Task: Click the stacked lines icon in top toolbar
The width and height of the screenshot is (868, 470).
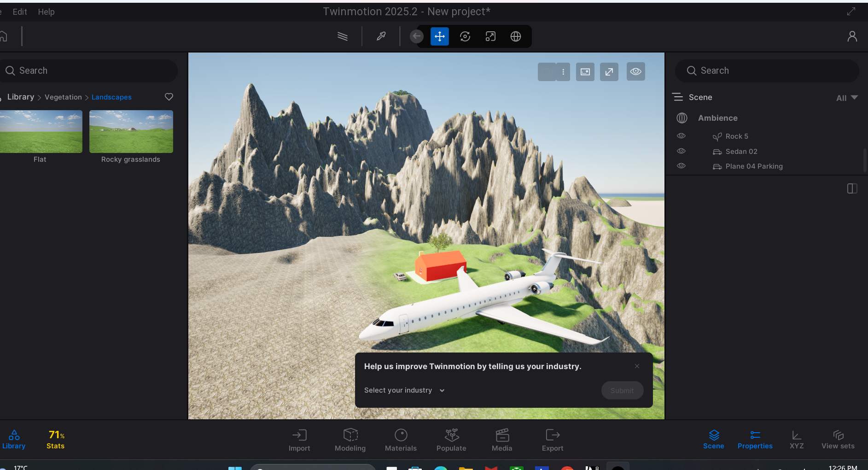Action: point(343,36)
